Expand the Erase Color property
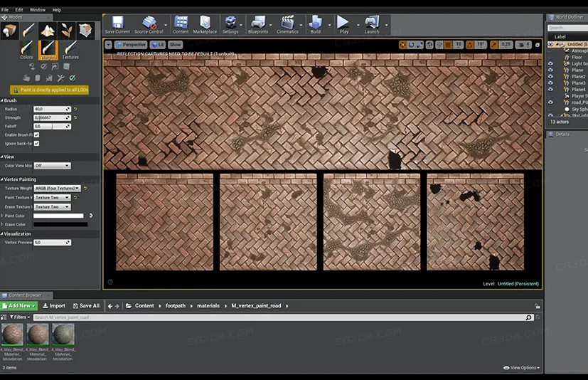Screen dimensions: 588x380 click(2, 224)
